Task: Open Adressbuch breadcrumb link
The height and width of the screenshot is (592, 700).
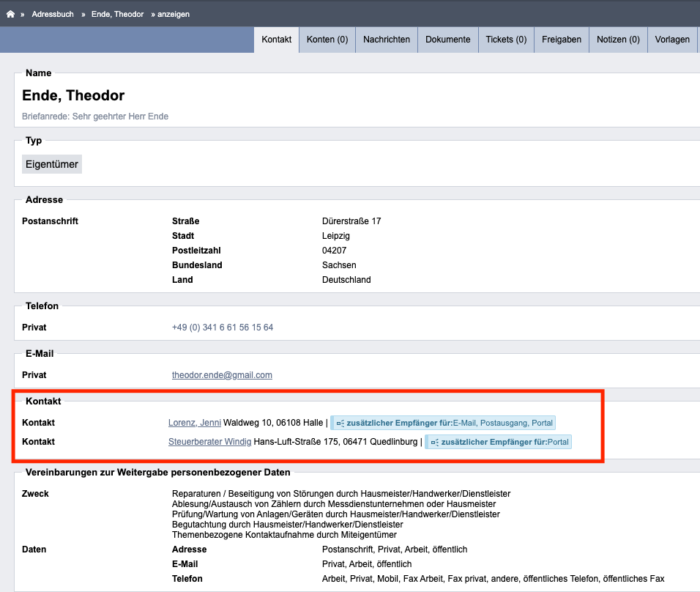Action: tap(53, 15)
